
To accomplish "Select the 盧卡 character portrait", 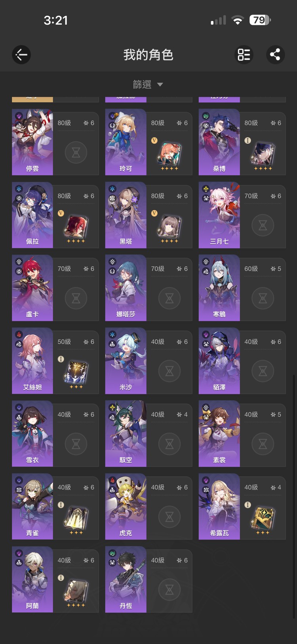I will [32, 288].
